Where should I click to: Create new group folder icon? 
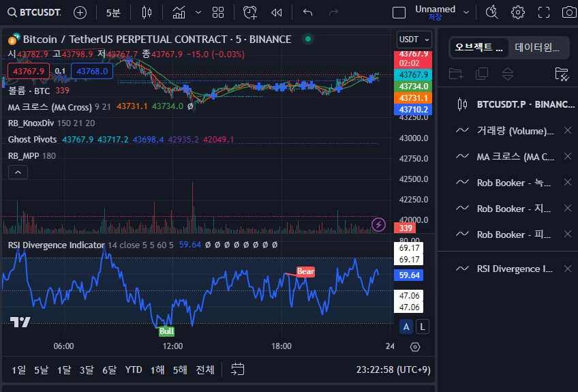(x=457, y=74)
